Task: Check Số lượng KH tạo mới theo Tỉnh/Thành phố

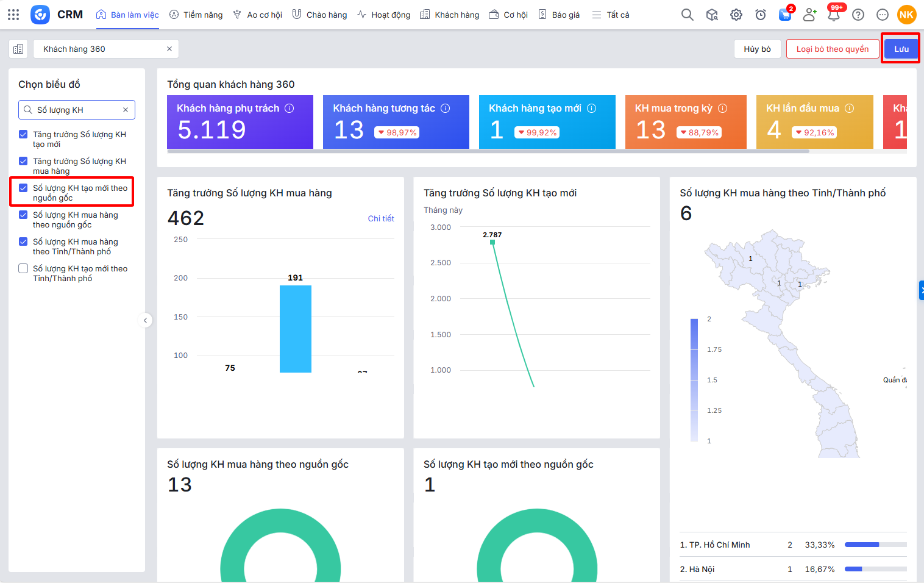Action: 23,269
